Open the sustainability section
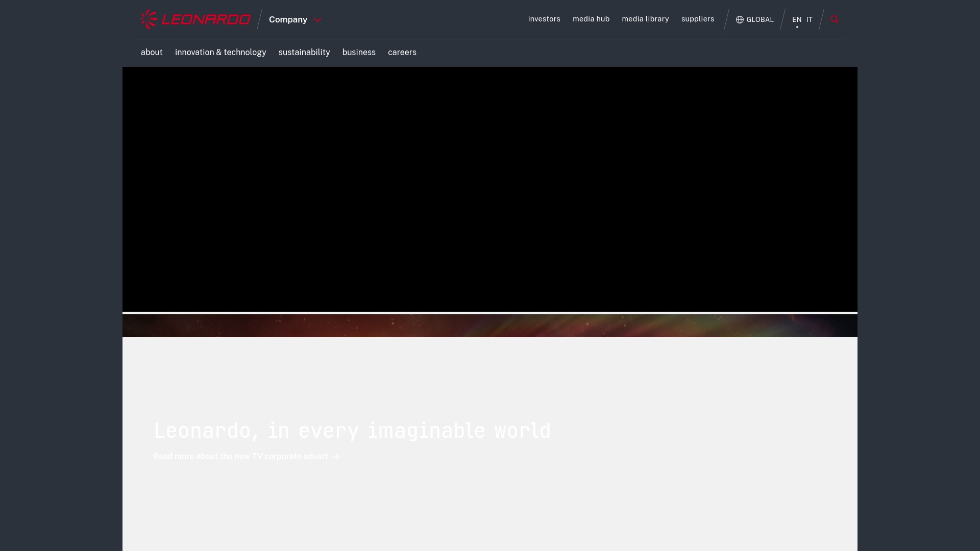The height and width of the screenshot is (551, 980). [304, 52]
